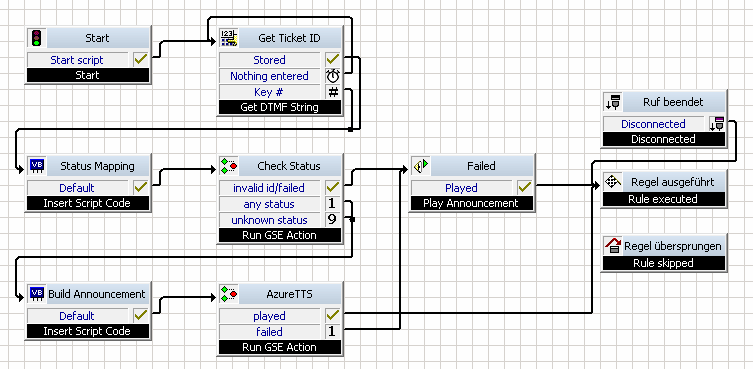Select the hash symbol beside Key #
Screen dimensions: 753x369
[x=332, y=92]
